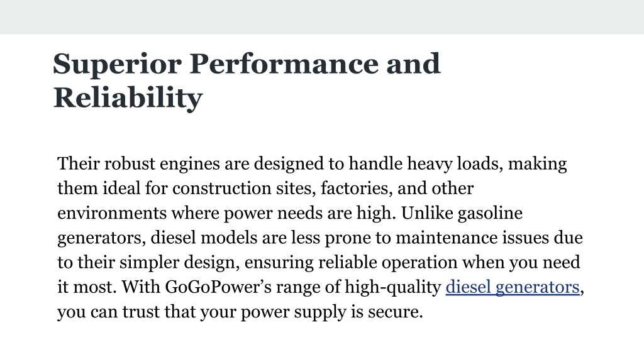Click the word Superior in the heading

tap(118, 65)
